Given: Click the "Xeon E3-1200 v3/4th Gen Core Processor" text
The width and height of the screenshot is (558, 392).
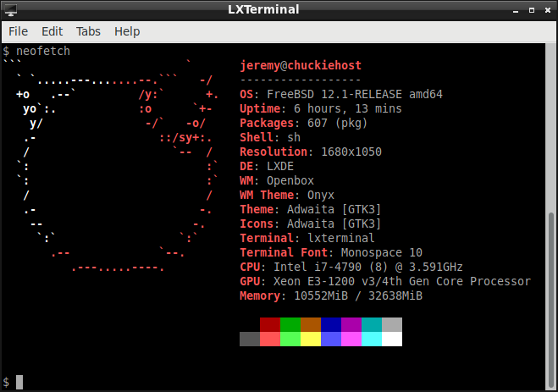Looking at the screenshot, I should (402, 281).
